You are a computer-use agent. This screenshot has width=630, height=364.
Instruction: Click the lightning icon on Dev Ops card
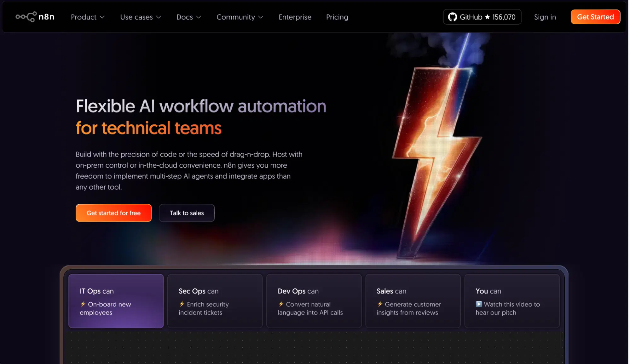pyautogui.click(x=281, y=304)
